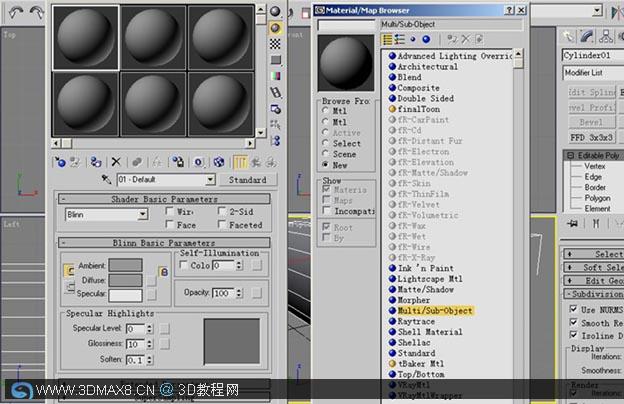Click Material/Map Browser help button
This screenshot has width=624, height=404.
click(x=509, y=10)
